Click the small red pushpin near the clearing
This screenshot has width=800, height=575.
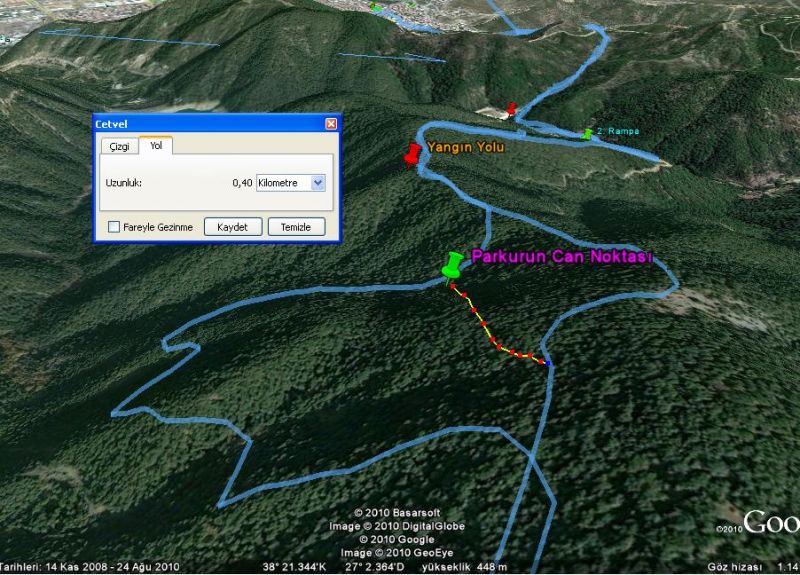tap(513, 108)
